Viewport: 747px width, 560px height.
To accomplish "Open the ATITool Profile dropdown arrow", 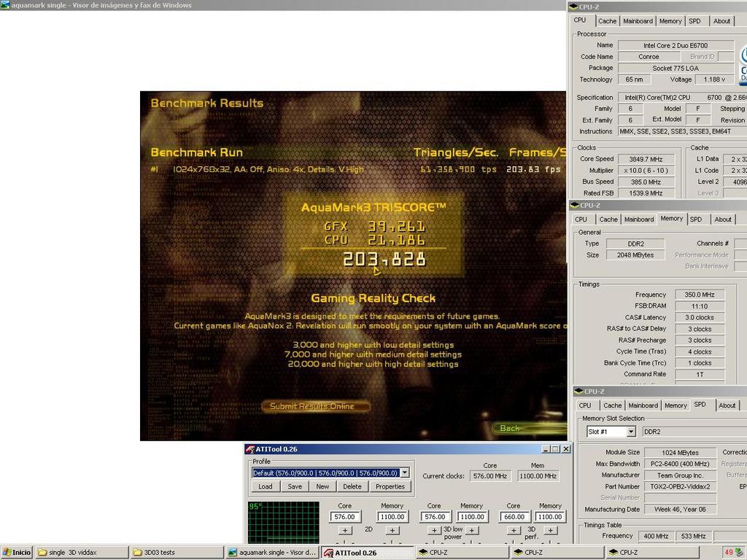I will point(404,472).
